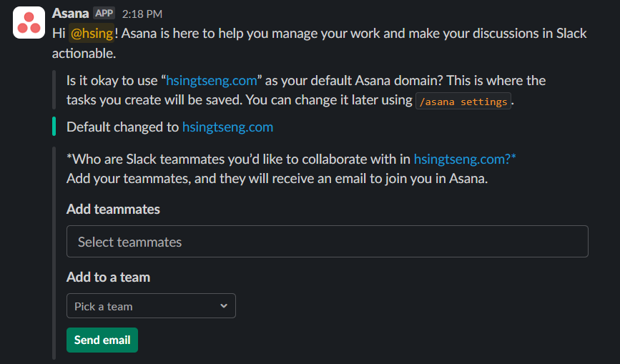Click the Add to a team label
The image size is (620, 364).
tap(109, 277)
